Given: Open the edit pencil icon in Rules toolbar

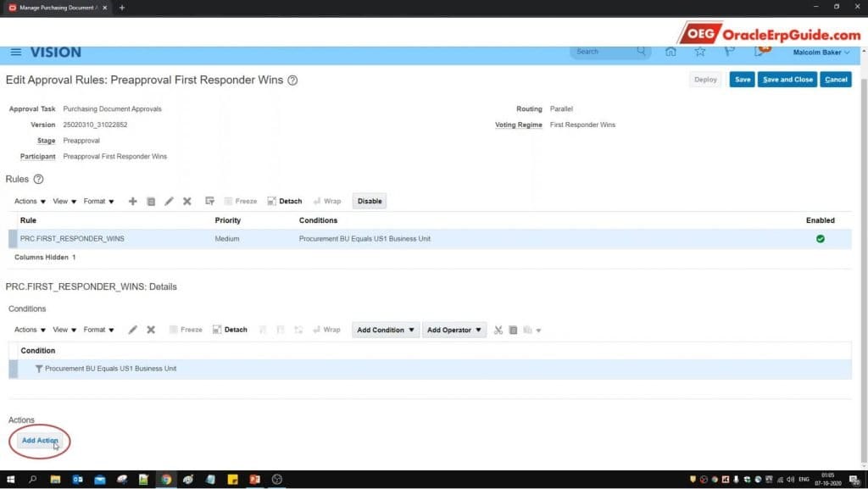Looking at the screenshot, I should tap(170, 201).
